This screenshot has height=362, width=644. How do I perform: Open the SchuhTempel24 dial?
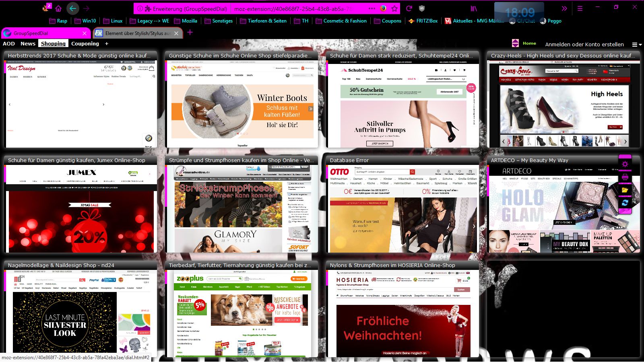tap(402, 99)
